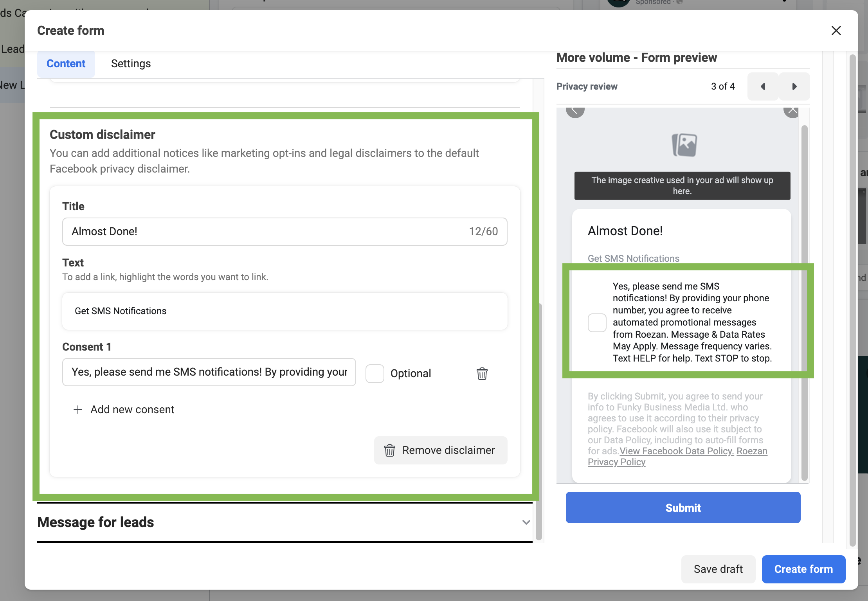Viewport: 868px width, 601px height.
Task: Expand the Message for leads section
Action: pos(526,522)
